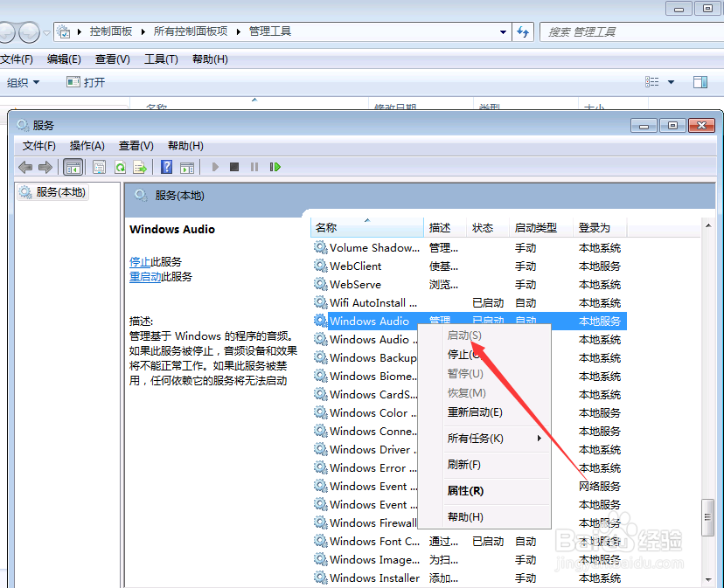Change view with the Explorer views icon
This screenshot has width=724, height=588.
tap(651, 81)
